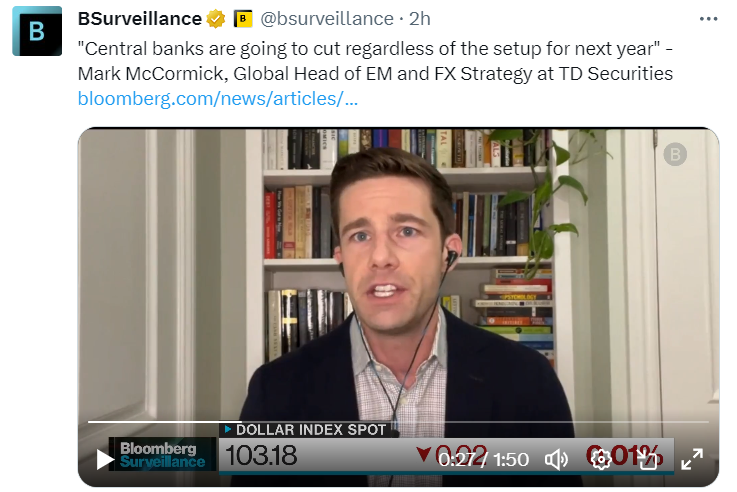This screenshot has height=492, width=737.
Task: Open the yellow Bloomberg affiliate badge
Action: click(x=243, y=19)
